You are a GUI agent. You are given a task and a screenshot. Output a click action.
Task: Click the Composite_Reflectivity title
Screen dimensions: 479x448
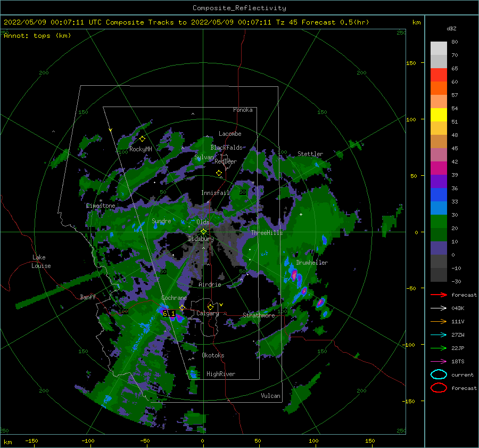tap(240, 8)
